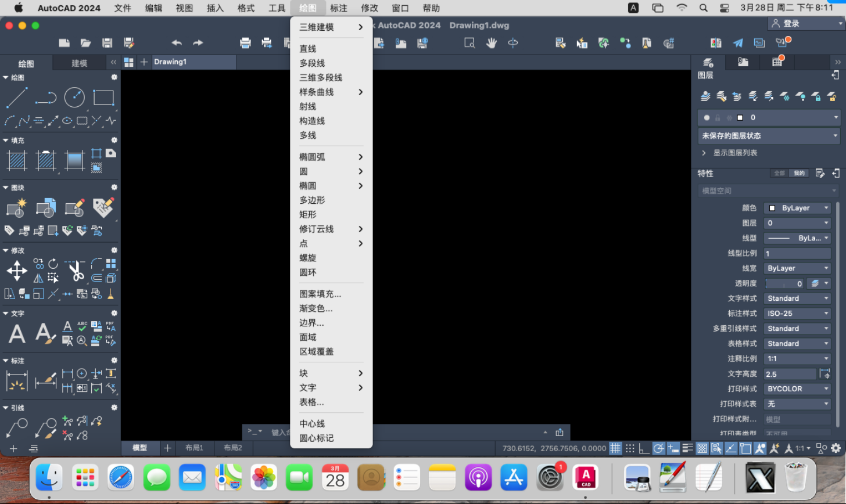Open the 标注样式 ISO-25 dropdown
Screen dimensions: 846x504
click(798, 314)
